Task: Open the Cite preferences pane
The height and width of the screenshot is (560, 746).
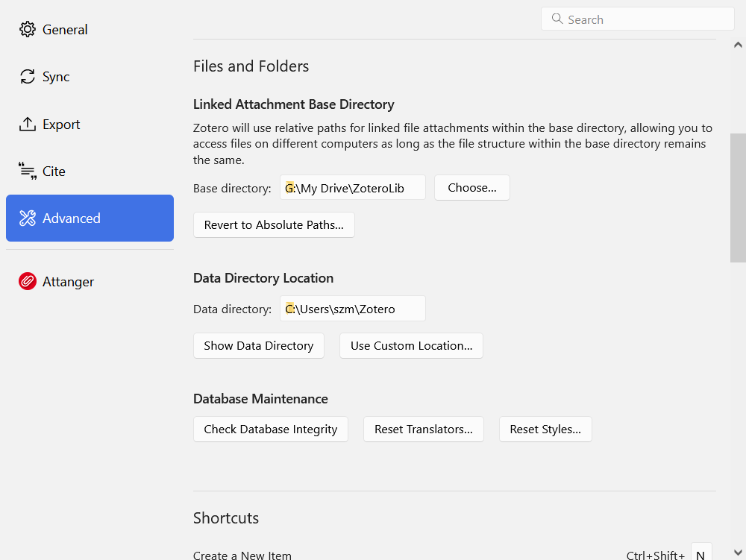Action: pos(90,172)
